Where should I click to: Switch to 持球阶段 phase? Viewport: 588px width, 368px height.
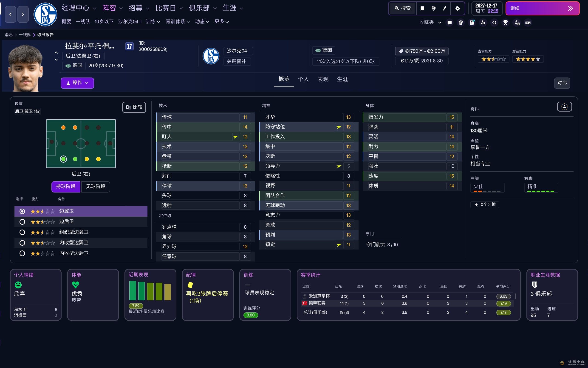click(66, 187)
